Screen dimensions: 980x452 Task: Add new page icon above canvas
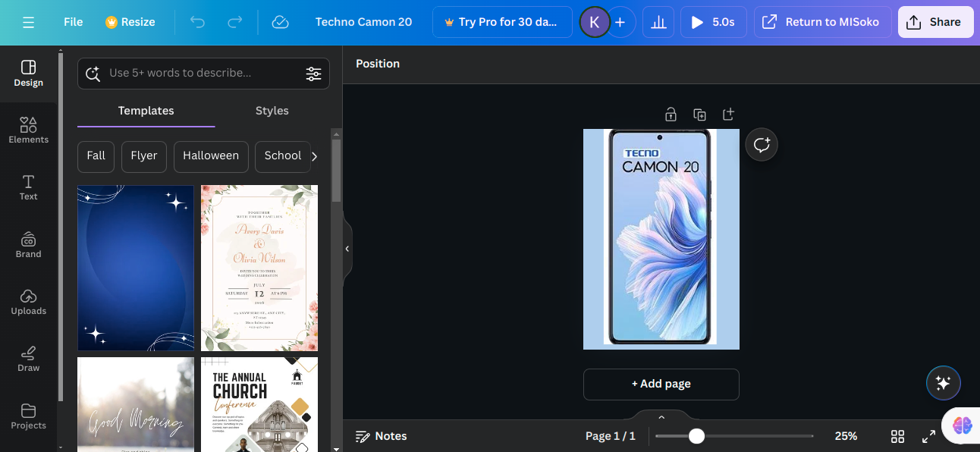coord(728,115)
